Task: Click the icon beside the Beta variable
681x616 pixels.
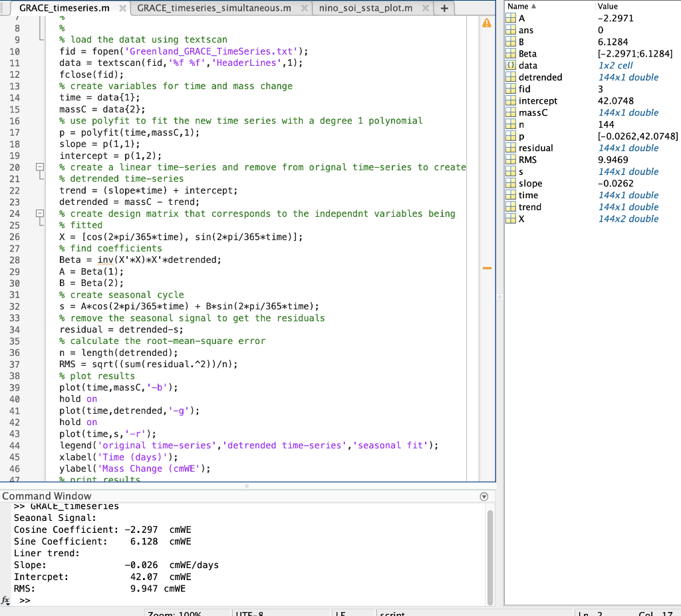Action: point(511,54)
